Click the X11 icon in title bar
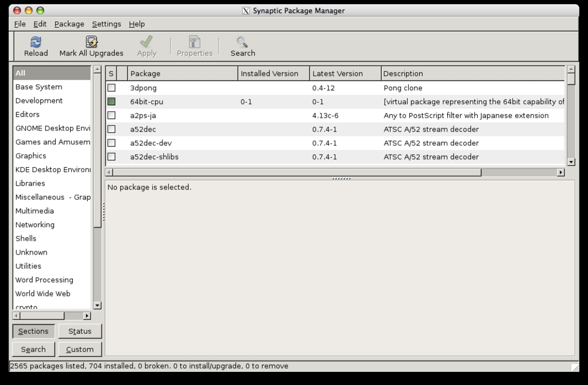 coord(246,10)
